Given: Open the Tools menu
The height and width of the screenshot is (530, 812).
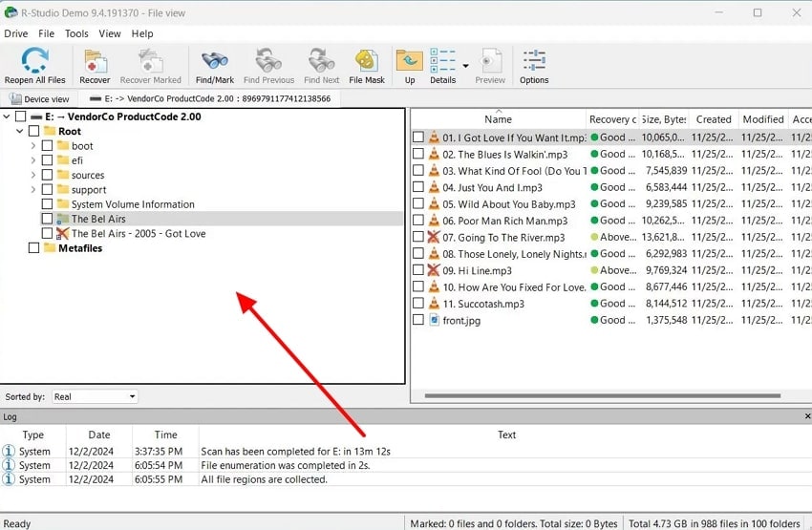Looking at the screenshot, I should coord(76,33).
